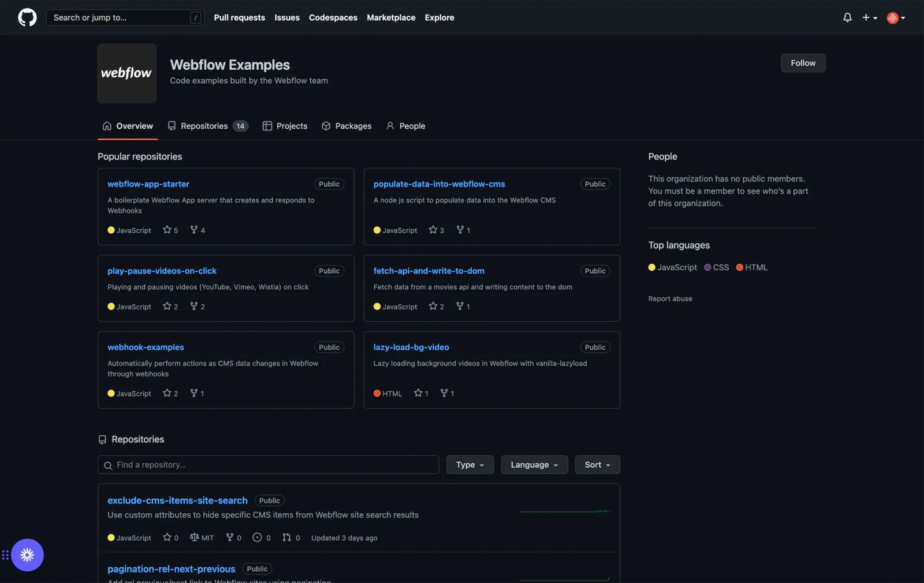Open Codespaces in the top navigation
The width and height of the screenshot is (924, 583).
[333, 17]
